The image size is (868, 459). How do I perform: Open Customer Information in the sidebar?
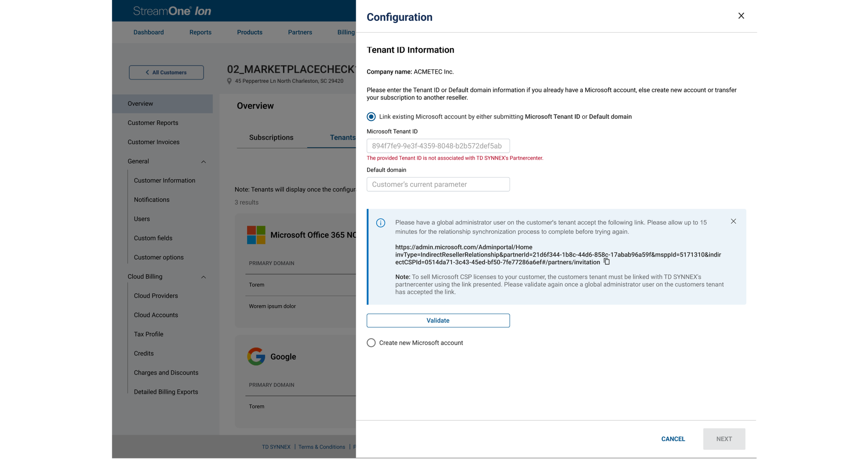pyautogui.click(x=164, y=181)
